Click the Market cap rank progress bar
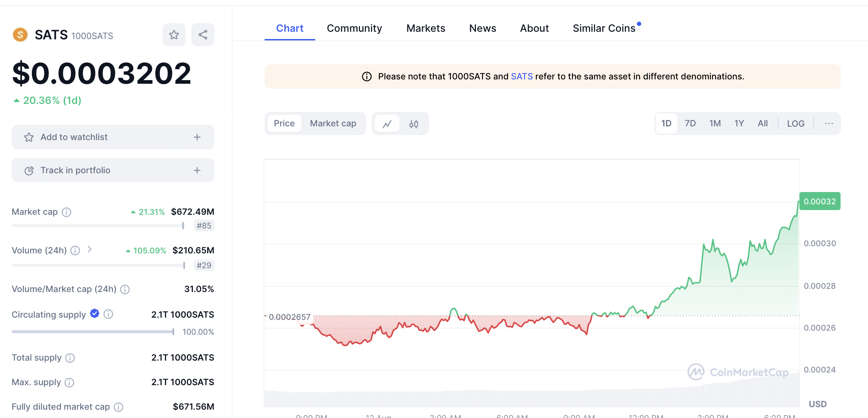Screen dimensions: 868x418 [97, 226]
